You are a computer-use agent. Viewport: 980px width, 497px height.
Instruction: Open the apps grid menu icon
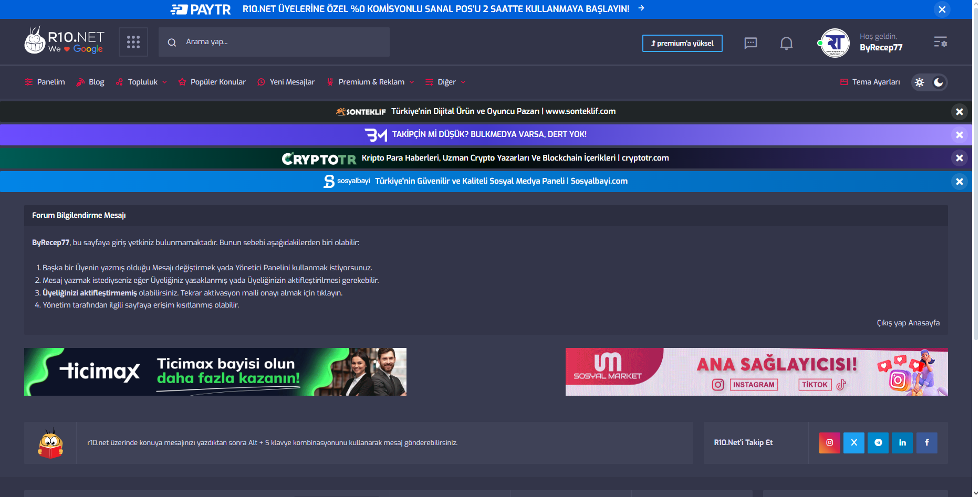[x=133, y=42]
